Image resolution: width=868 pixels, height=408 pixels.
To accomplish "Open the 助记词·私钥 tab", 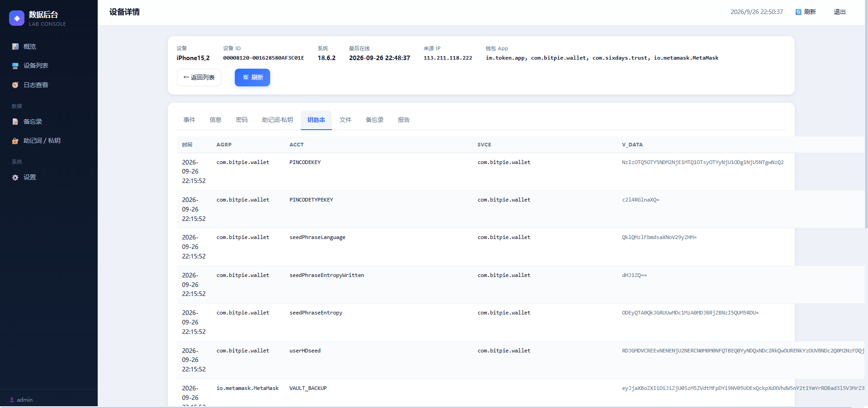I will pyautogui.click(x=278, y=120).
